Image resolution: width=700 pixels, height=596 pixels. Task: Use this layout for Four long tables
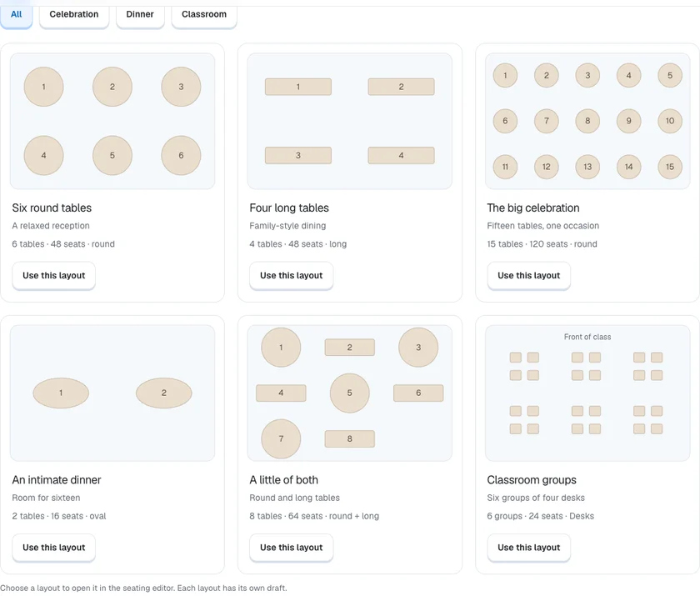click(x=292, y=275)
